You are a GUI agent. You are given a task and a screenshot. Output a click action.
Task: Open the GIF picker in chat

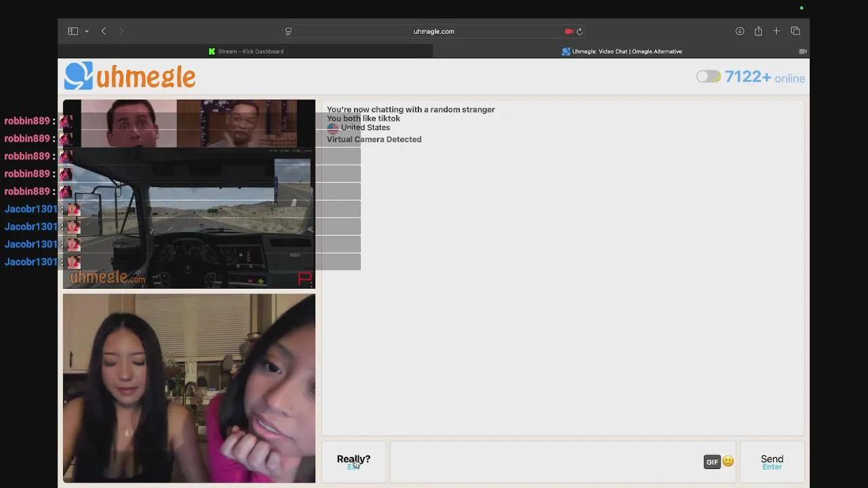pyautogui.click(x=712, y=462)
